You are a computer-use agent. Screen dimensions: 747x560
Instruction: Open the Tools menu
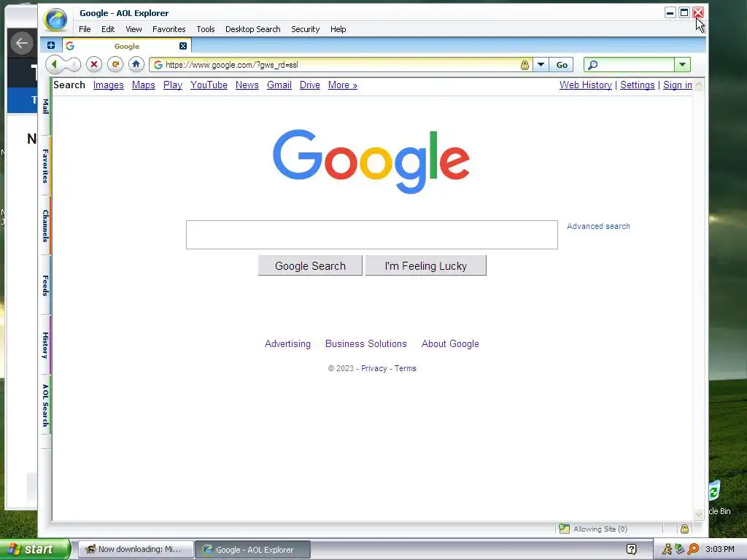pyautogui.click(x=206, y=29)
